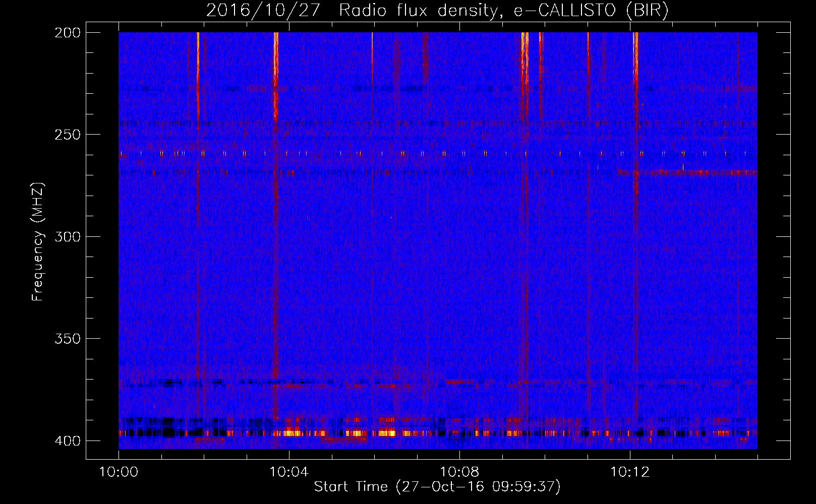Click the 250 frequency tick label
816x504 pixels.
click(x=67, y=135)
